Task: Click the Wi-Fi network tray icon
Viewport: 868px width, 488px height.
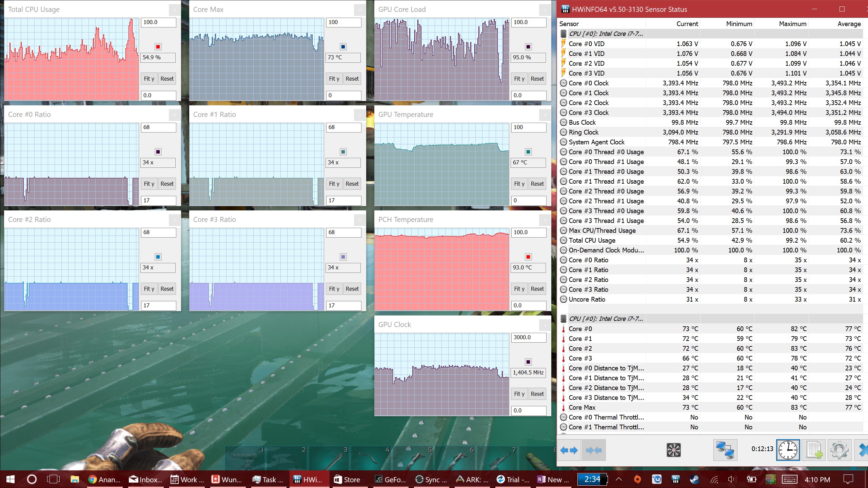Action: click(x=714, y=479)
